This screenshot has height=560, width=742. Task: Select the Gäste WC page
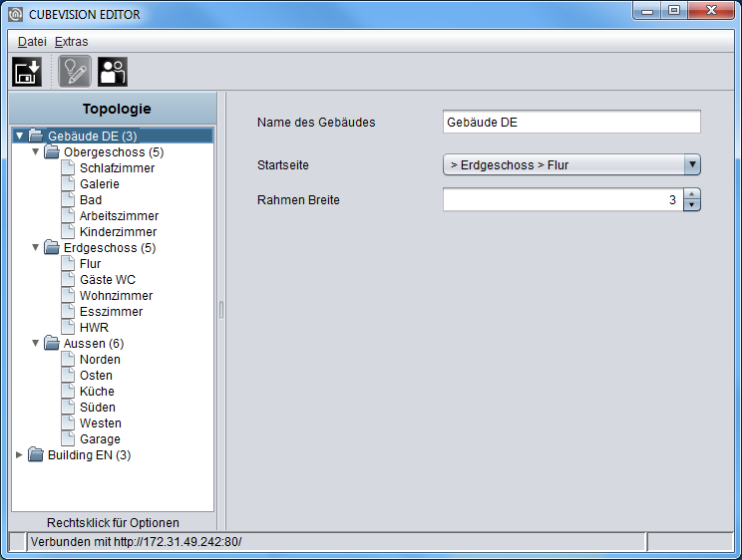[108, 280]
